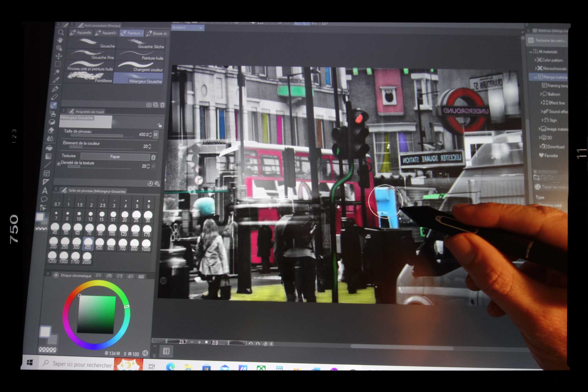Viewport: 588px width, 392px height.
Task: Select transparent color checkered swatch under wheel
Action: (x=48, y=350)
